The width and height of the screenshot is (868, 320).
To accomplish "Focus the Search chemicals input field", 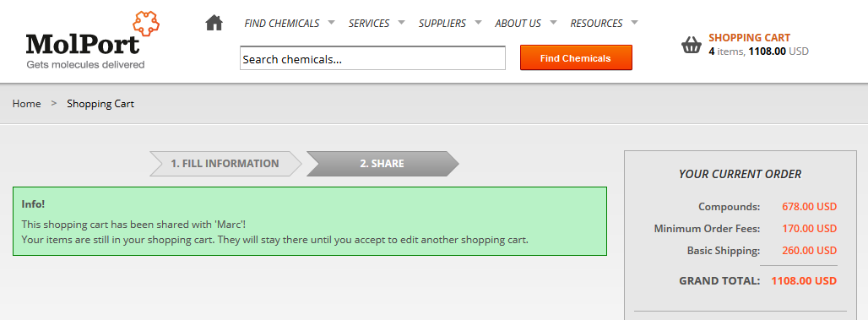I will click(372, 58).
